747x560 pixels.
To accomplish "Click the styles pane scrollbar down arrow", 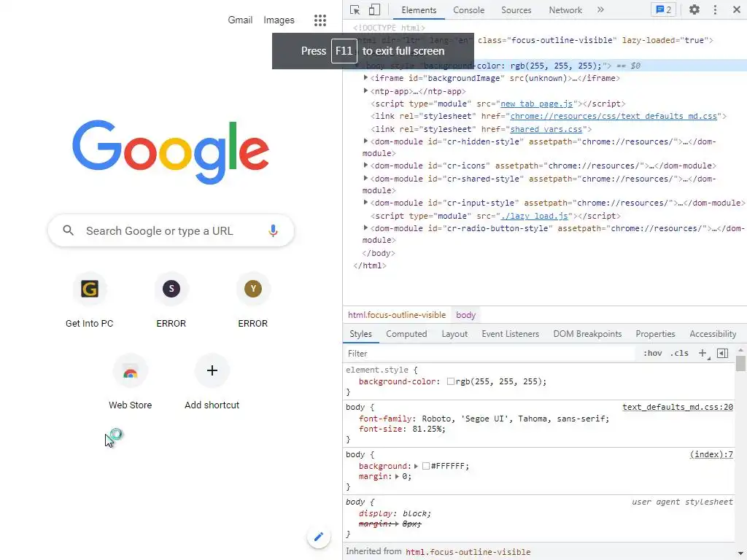I will click(x=740, y=555).
